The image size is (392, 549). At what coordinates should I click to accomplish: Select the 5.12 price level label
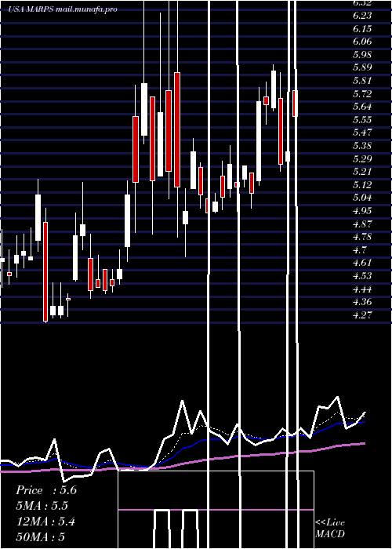pyautogui.click(x=362, y=185)
